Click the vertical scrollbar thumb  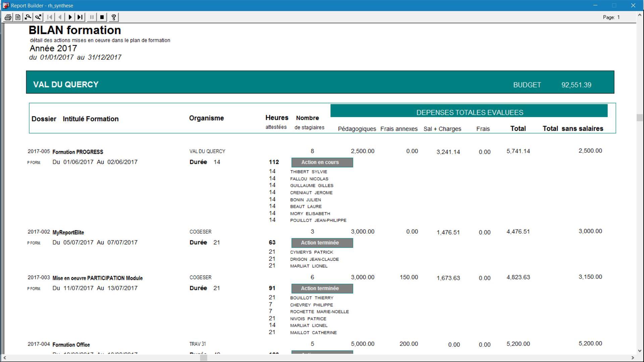640,118
